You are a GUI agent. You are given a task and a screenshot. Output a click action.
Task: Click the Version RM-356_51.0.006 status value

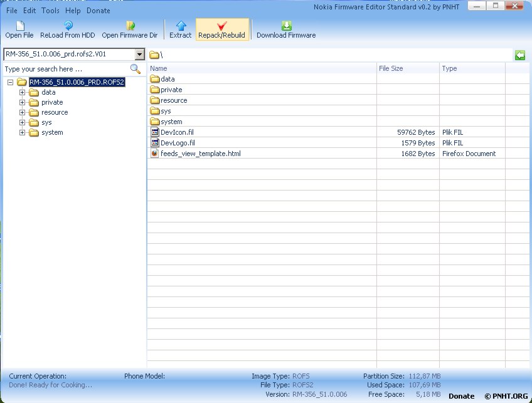pyautogui.click(x=319, y=394)
